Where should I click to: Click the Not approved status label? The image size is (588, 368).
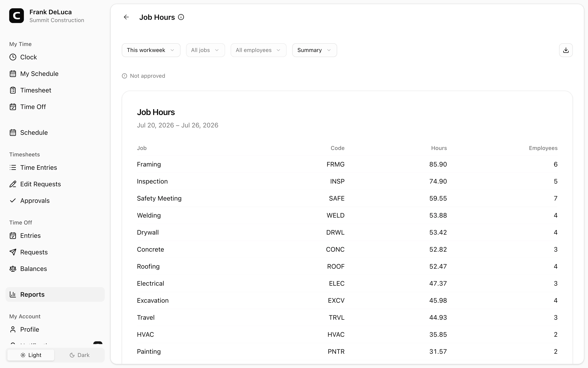(147, 76)
